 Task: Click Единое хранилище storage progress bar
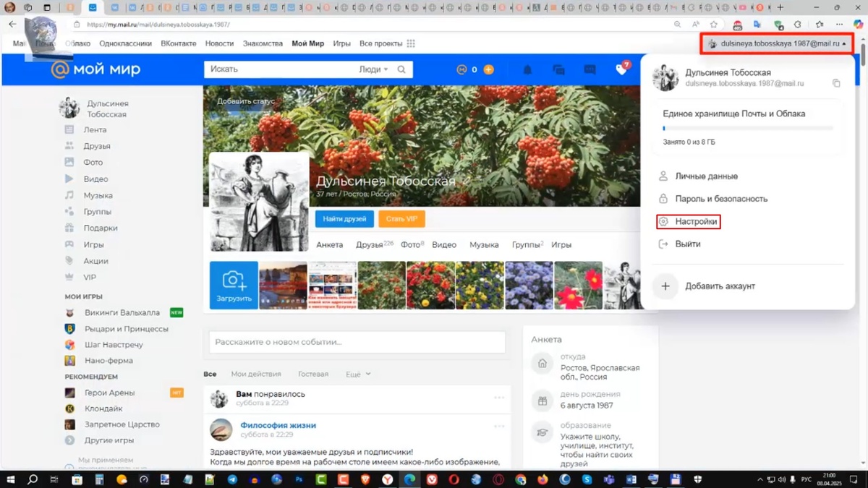tap(748, 128)
